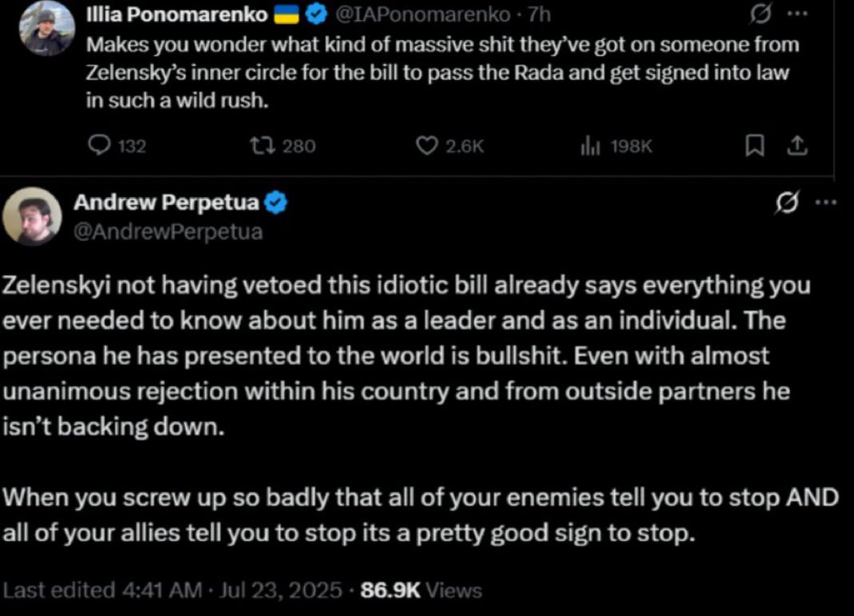Click the 86.9K Views count
The width and height of the screenshot is (854, 616).
click(421, 590)
